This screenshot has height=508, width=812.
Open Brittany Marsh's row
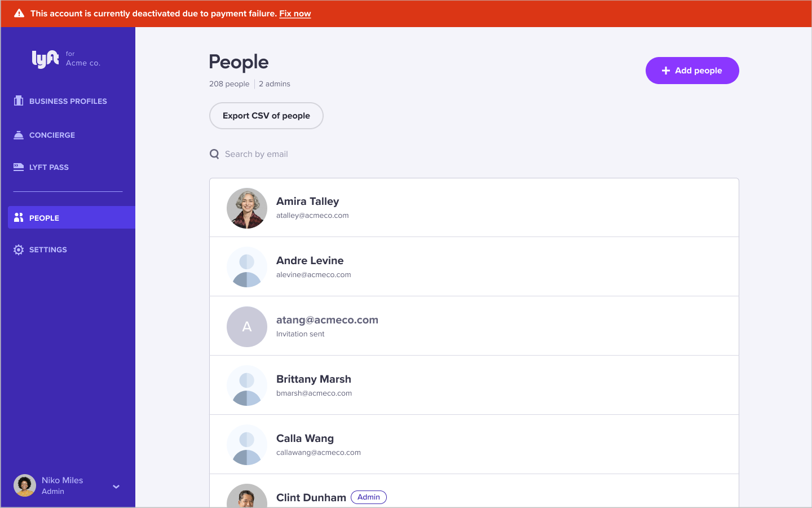pos(474,386)
